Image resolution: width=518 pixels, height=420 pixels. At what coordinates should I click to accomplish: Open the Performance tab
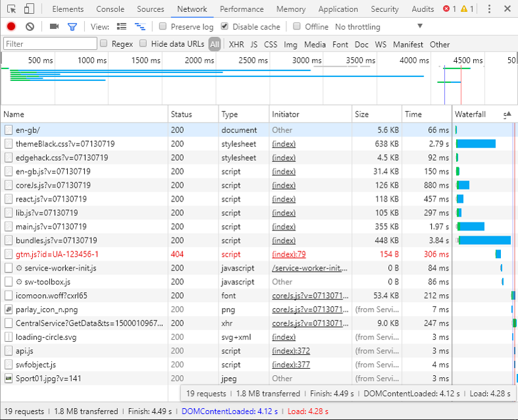tap(242, 9)
